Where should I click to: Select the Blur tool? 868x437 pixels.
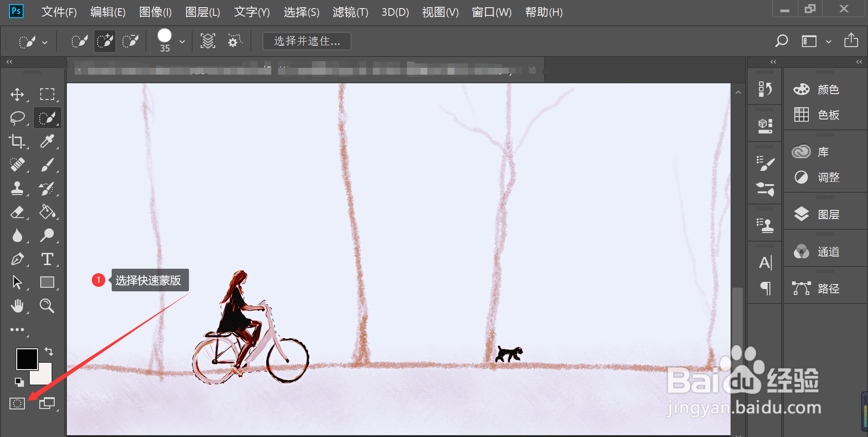[17, 236]
